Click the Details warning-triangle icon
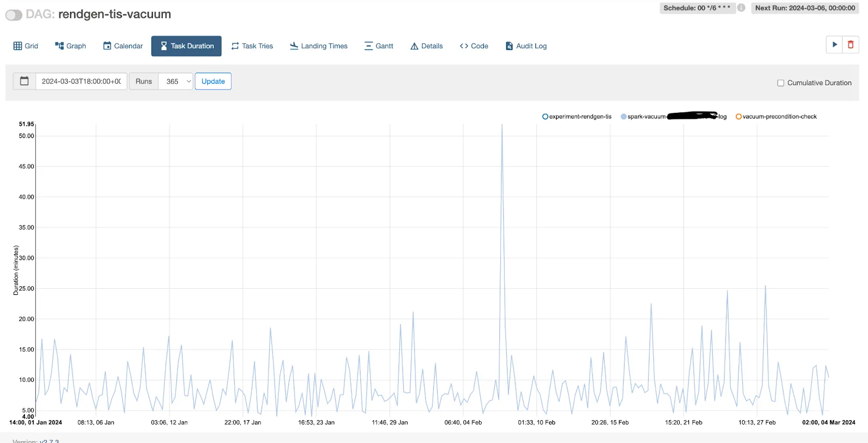 [414, 46]
